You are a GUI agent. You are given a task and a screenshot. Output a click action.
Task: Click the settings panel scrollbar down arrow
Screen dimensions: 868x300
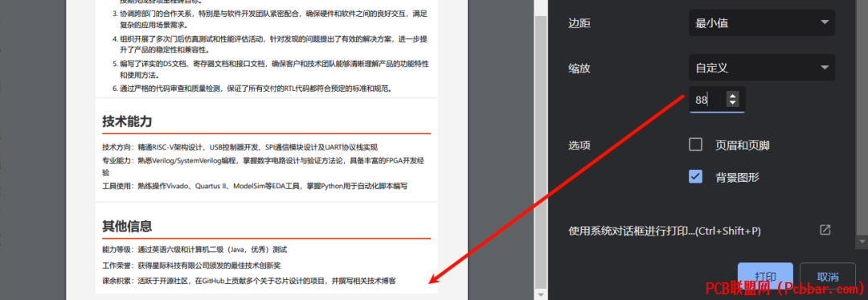pos(861,241)
